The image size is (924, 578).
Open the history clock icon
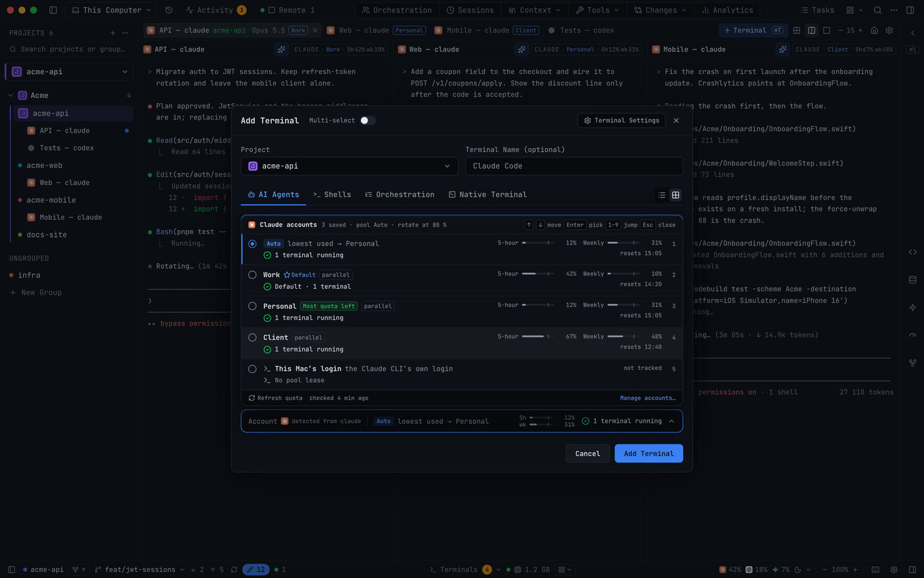click(169, 10)
